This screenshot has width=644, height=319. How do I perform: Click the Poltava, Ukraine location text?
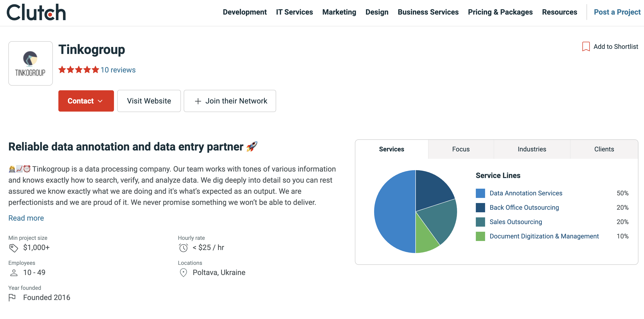[x=219, y=272]
